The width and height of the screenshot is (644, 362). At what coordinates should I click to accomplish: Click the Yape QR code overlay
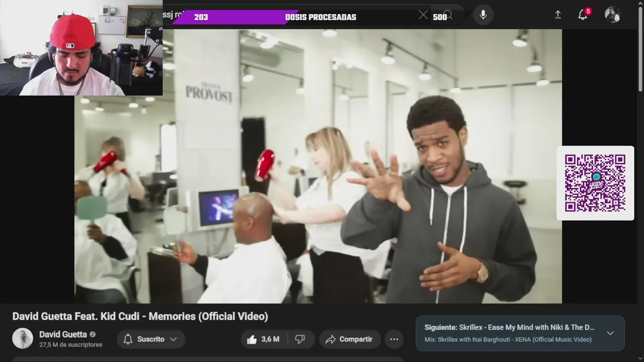[x=595, y=183]
